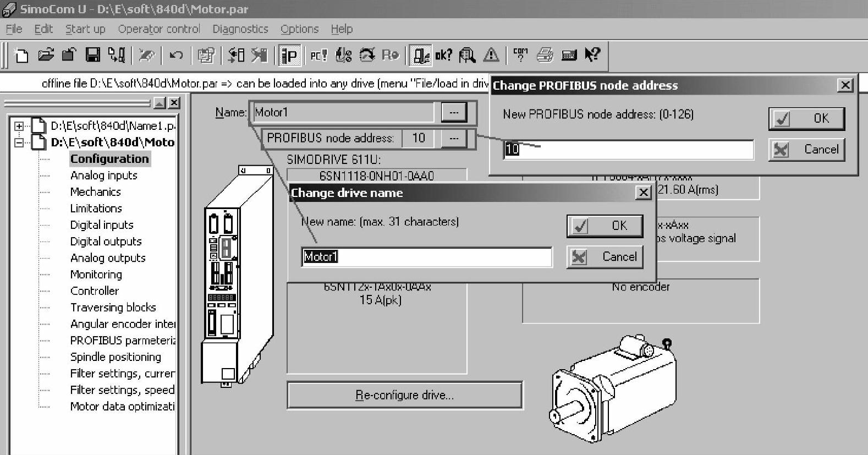Open the Help menu
Viewport: 868px width, 455px height.
pos(342,29)
